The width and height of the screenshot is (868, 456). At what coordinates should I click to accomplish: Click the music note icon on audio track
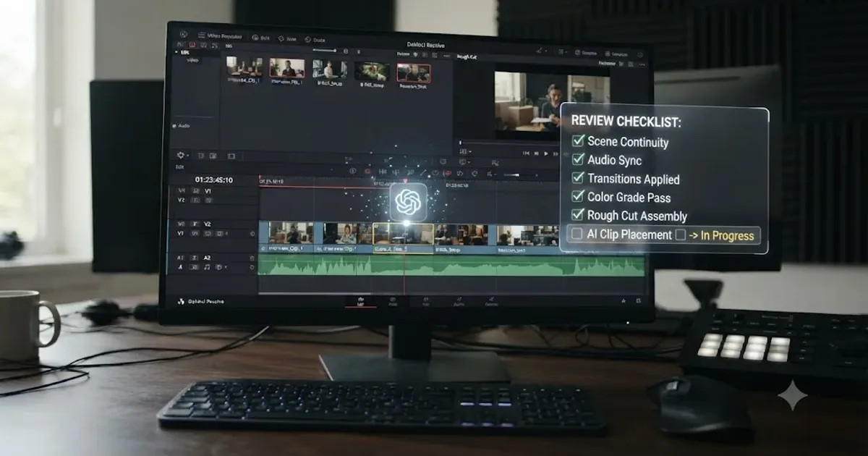[207, 267]
